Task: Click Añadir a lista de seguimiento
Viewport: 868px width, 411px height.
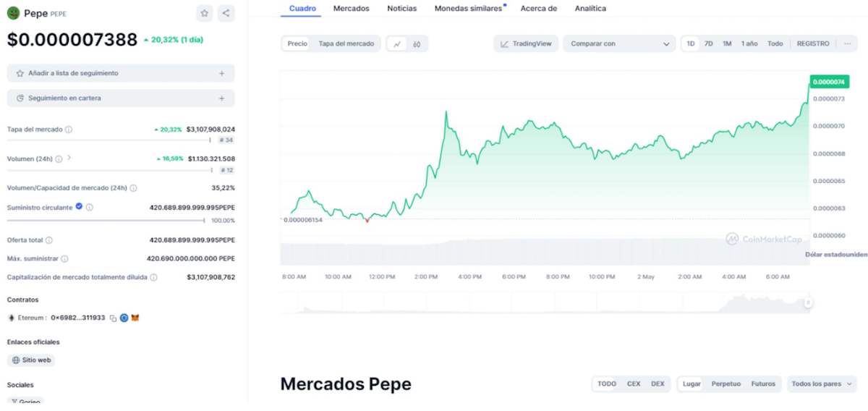Action: [x=121, y=73]
